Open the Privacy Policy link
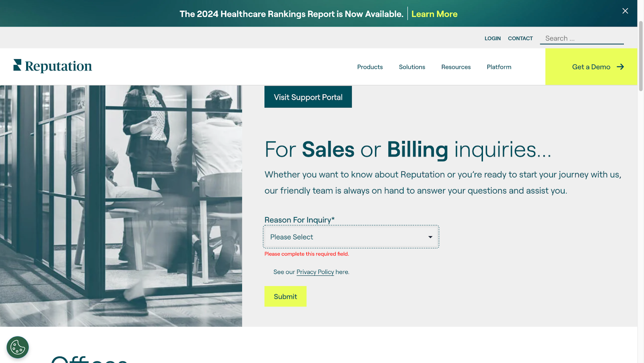This screenshot has height=363, width=644. 315,272
